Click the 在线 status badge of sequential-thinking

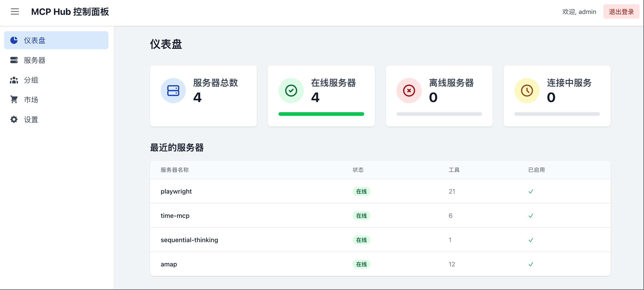[x=362, y=240]
